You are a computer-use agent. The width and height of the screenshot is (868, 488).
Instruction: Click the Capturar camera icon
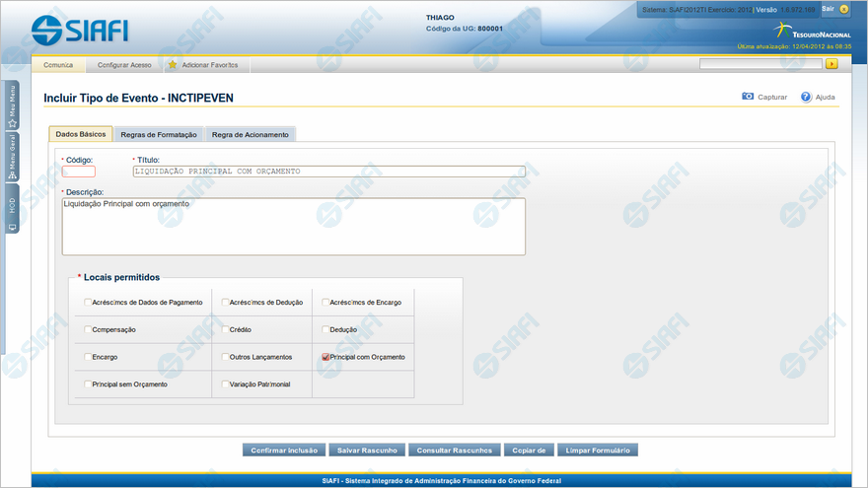tap(748, 97)
